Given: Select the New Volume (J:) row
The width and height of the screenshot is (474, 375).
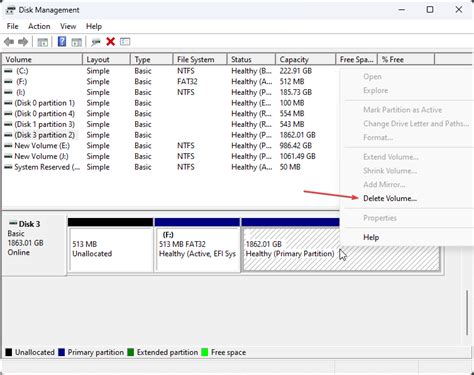Looking at the screenshot, I should pos(171,156).
